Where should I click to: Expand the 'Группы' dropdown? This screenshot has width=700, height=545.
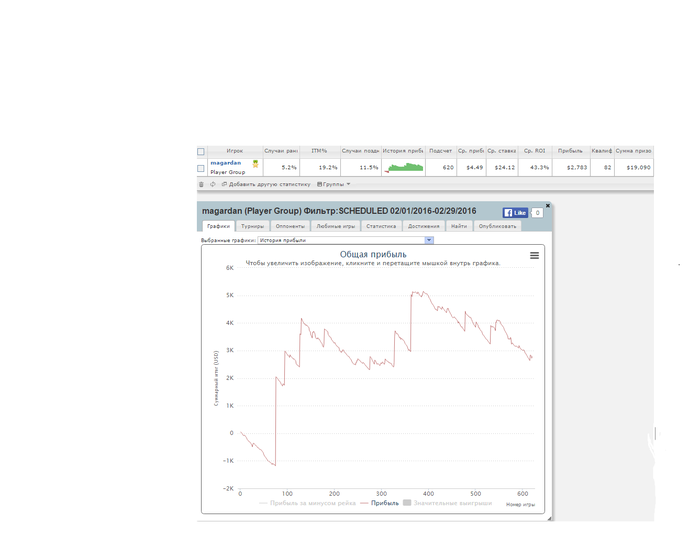click(334, 184)
